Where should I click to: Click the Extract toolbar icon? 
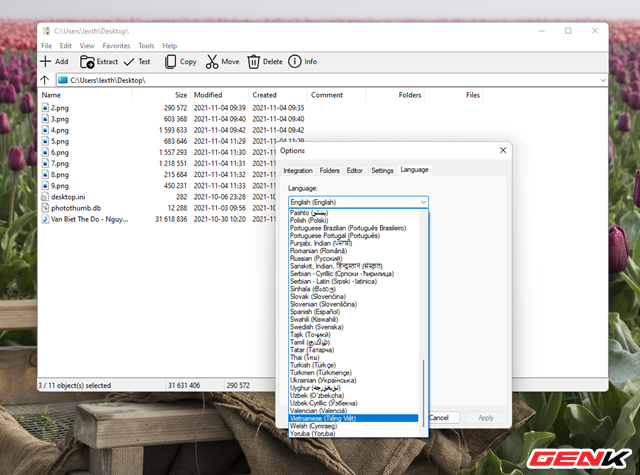pos(87,62)
